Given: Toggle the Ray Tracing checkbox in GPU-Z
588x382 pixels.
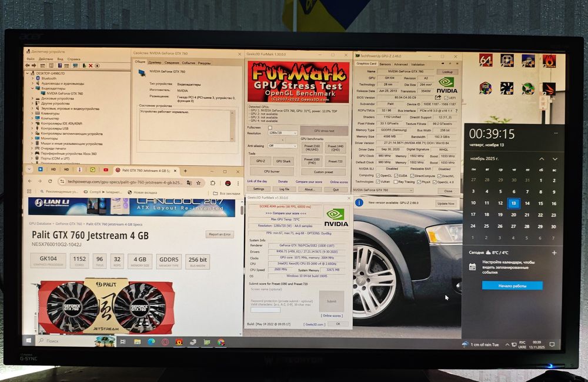Looking at the screenshot, I should 396,182.
